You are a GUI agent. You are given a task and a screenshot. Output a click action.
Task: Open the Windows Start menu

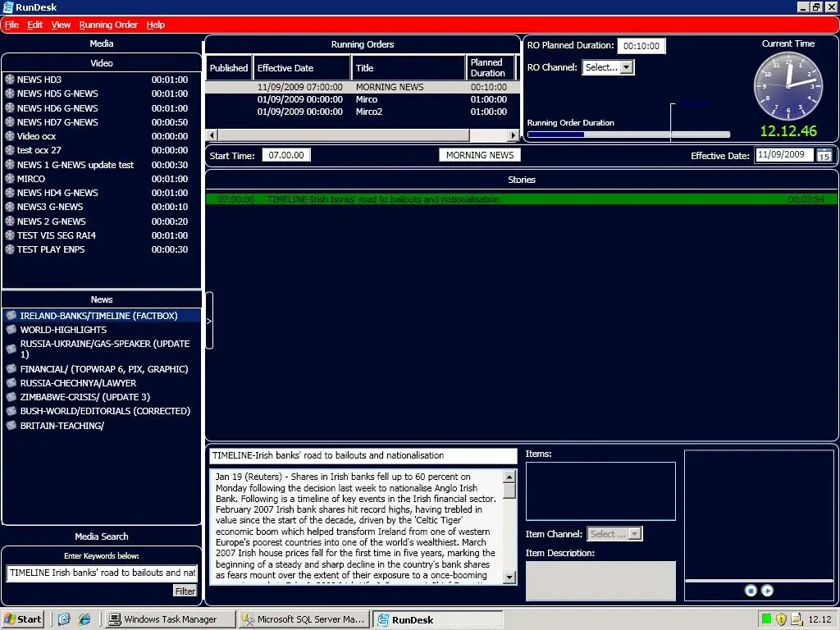click(23, 619)
